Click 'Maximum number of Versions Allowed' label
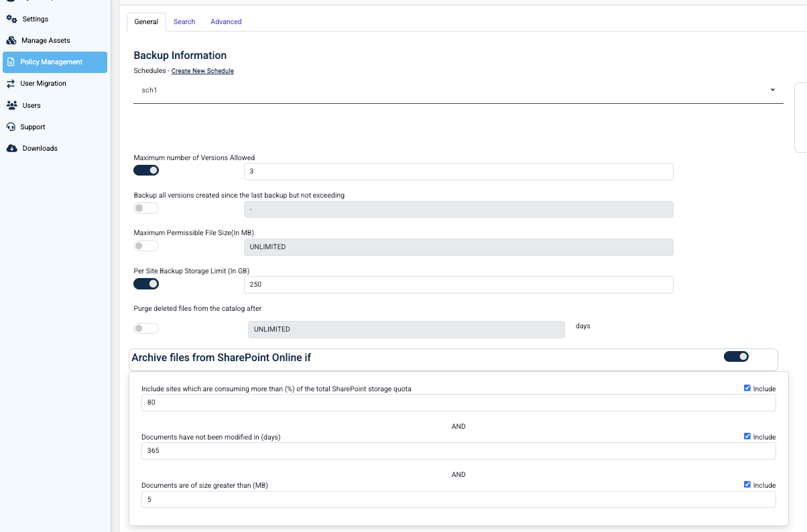Image resolution: width=807 pixels, height=532 pixels. pos(194,158)
